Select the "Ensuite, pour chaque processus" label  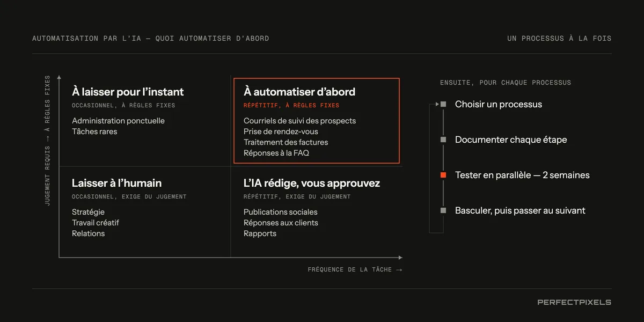pyautogui.click(x=506, y=83)
